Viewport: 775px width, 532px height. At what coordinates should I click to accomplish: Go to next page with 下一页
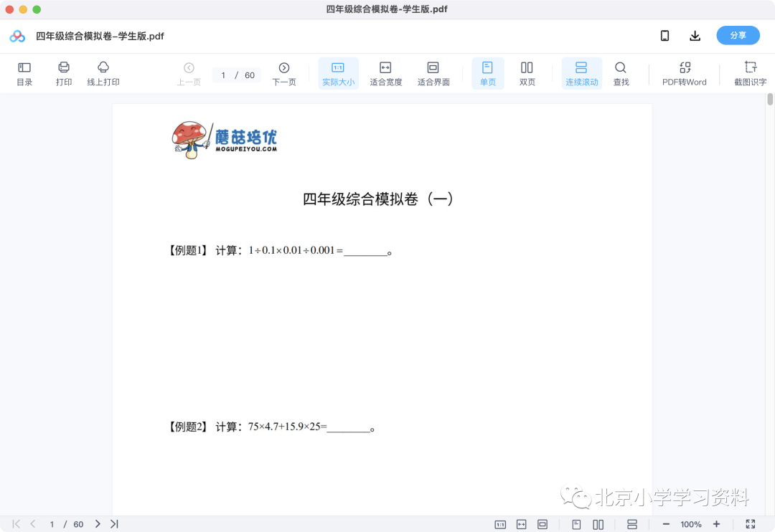point(284,73)
